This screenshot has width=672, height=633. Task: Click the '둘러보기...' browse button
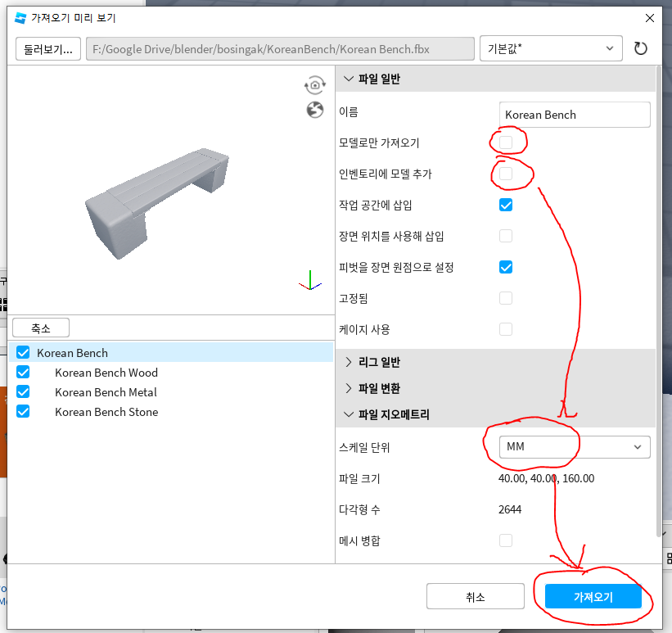pyautogui.click(x=48, y=49)
